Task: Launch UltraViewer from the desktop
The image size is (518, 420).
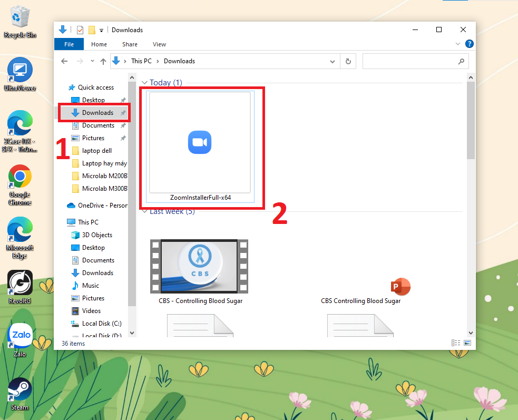Action: (x=20, y=74)
